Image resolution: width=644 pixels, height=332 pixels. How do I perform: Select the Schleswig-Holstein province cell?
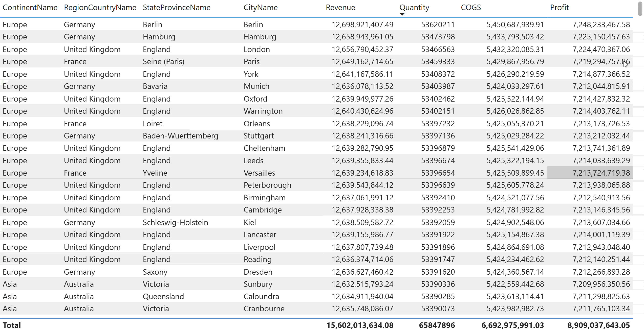tap(175, 222)
